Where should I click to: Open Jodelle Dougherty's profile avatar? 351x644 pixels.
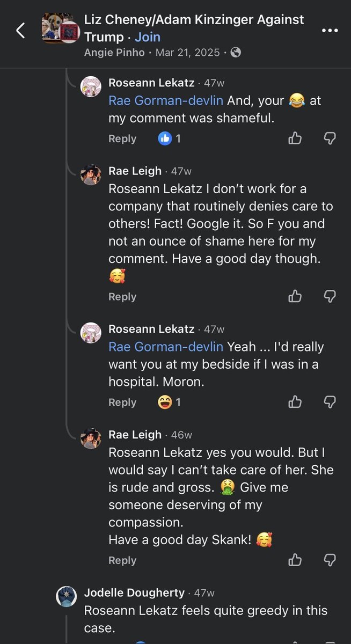67,596
